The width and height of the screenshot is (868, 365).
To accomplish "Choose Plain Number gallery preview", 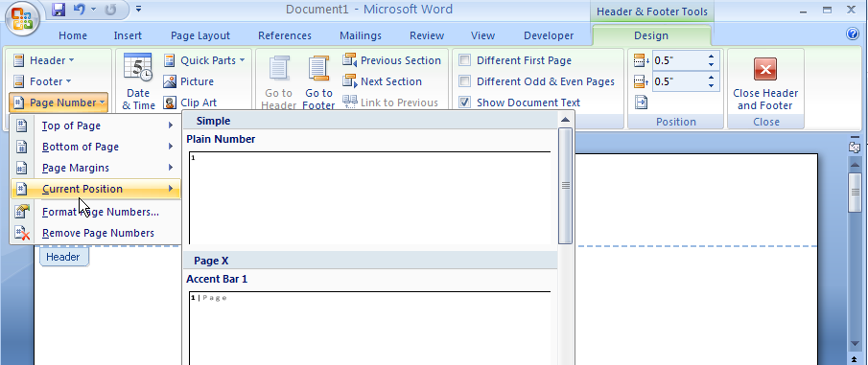I will [x=370, y=197].
